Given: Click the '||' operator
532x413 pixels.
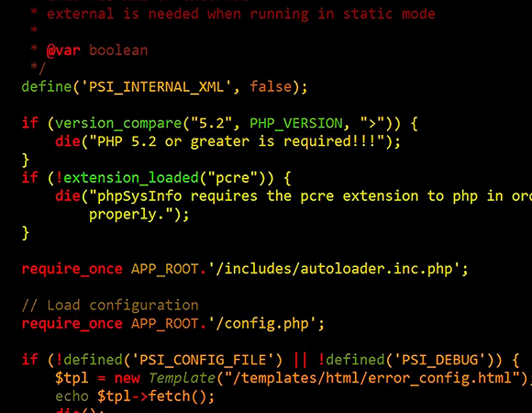Looking at the screenshot, I should (x=300, y=360).
